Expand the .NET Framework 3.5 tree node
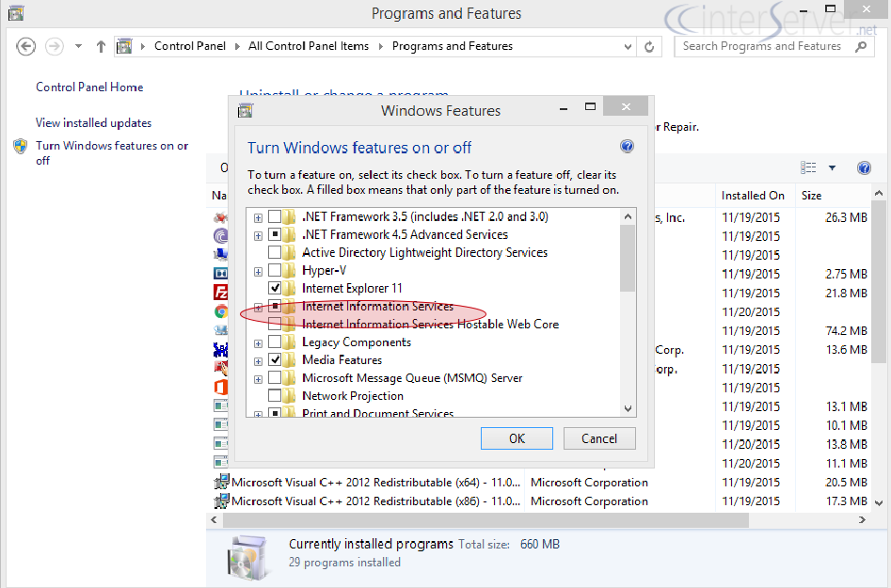Image resolution: width=891 pixels, height=588 pixels. click(258, 217)
